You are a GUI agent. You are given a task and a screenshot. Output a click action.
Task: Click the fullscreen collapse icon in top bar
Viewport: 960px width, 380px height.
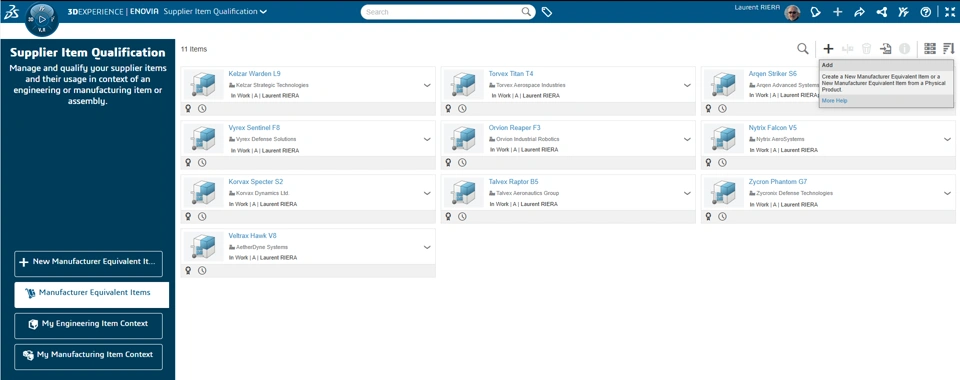pos(950,12)
